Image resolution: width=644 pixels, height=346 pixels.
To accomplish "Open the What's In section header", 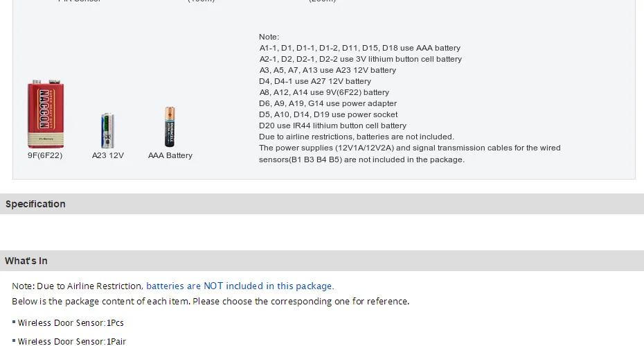I will pyautogui.click(x=322, y=261).
